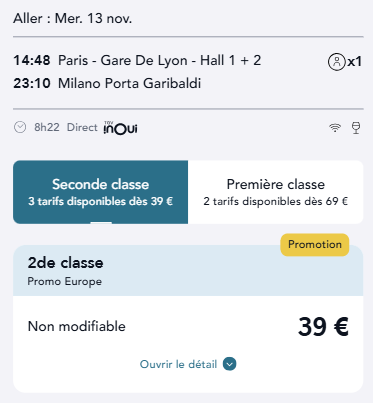This screenshot has width=373, height=403.
Task: Click the clock duration icon
Action: (20, 127)
